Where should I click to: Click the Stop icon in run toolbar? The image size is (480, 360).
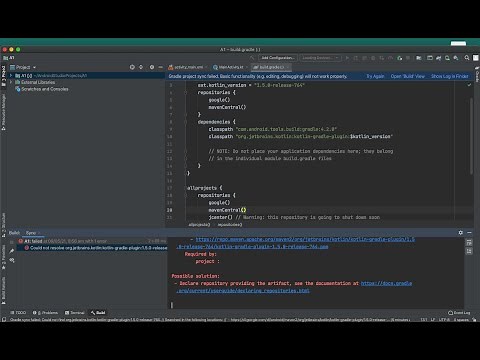408,58
